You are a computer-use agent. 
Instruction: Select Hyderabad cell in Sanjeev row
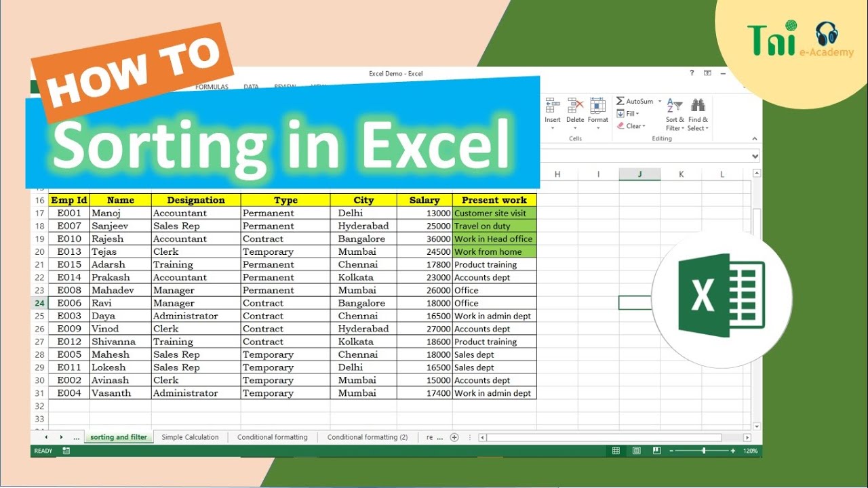(x=363, y=226)
